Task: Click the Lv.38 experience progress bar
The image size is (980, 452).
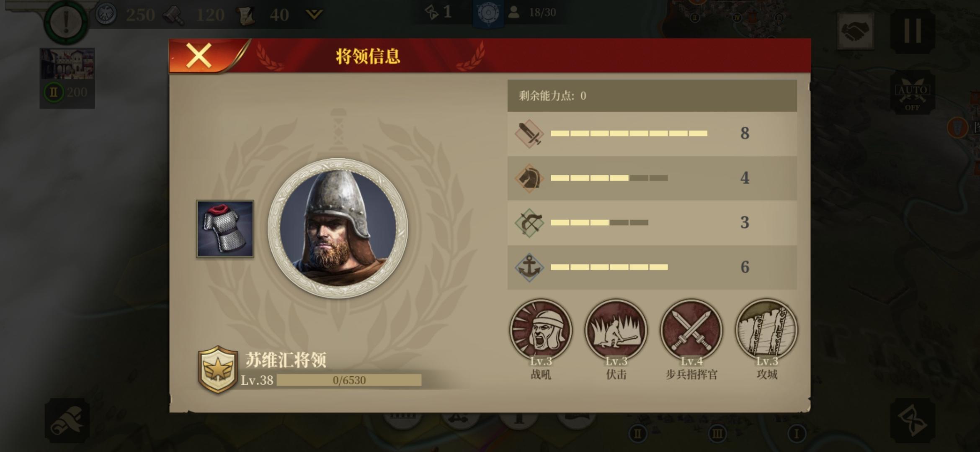Action: click(349, 380)
